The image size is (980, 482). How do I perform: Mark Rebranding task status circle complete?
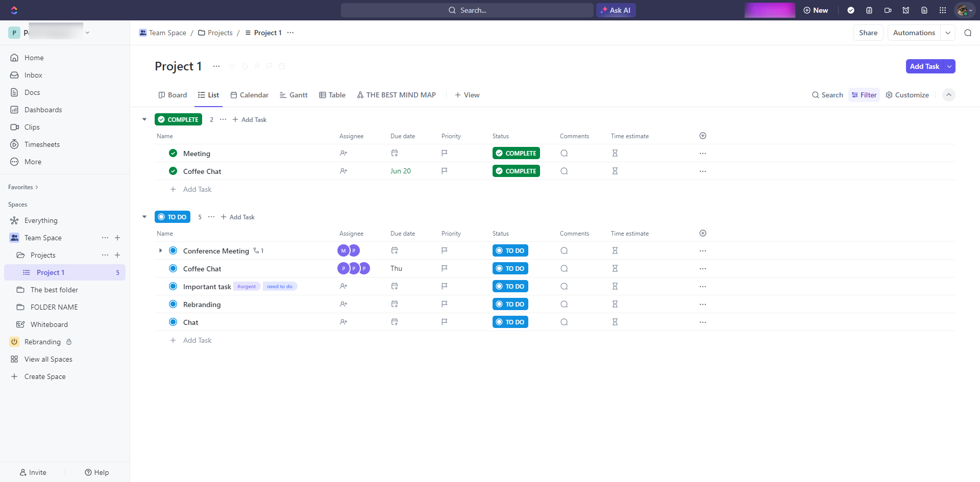173,304
